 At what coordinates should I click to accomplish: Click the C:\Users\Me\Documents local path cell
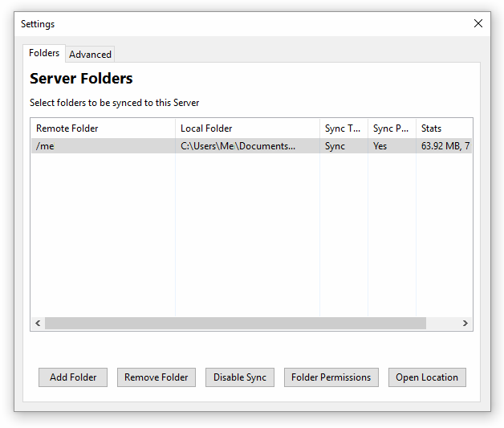(238, 146)
